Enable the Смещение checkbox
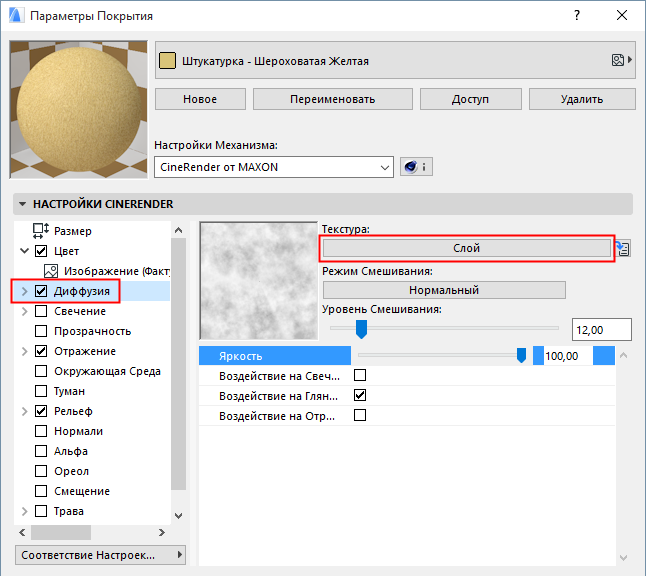 41,491
